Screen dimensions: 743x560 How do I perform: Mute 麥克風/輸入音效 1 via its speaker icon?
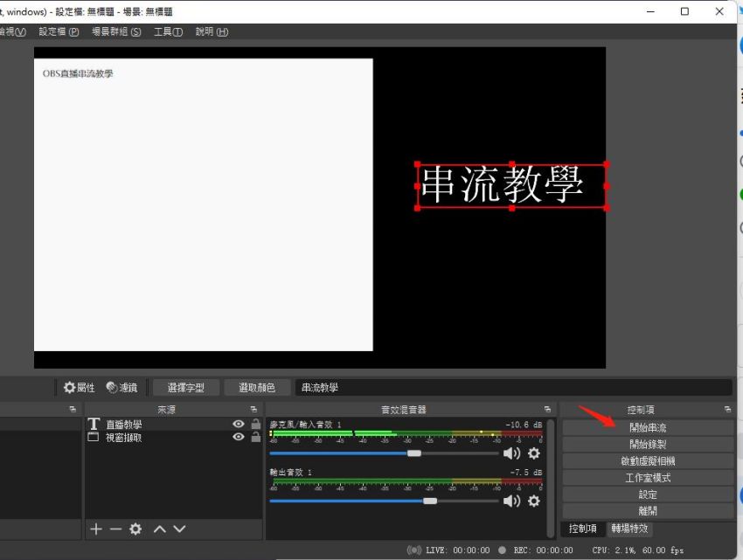(x=510, y=453)
